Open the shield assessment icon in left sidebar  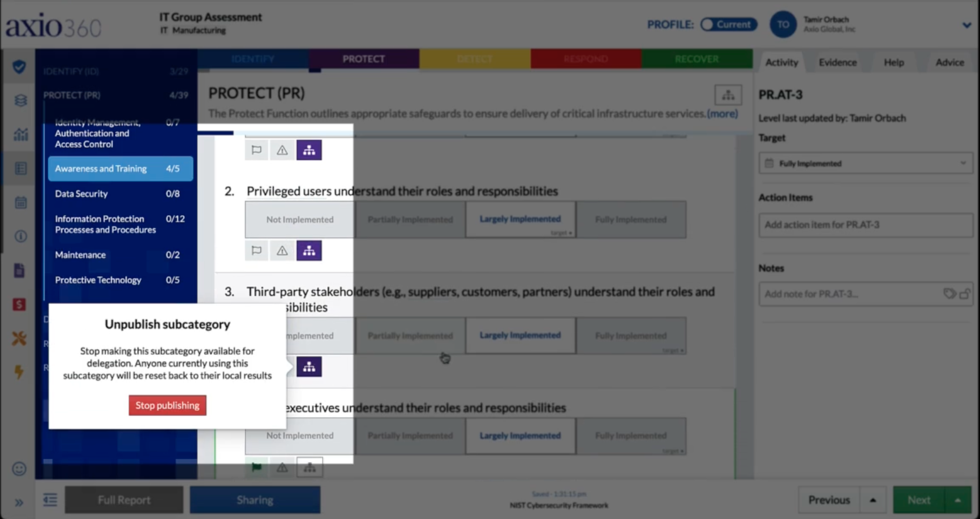19,67
